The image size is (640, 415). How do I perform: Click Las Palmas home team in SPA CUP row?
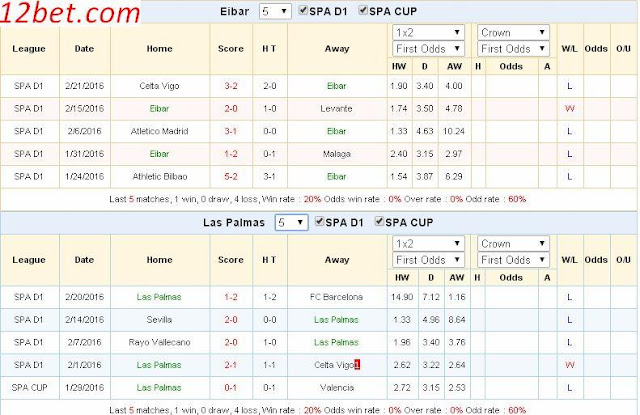point(159,388)
